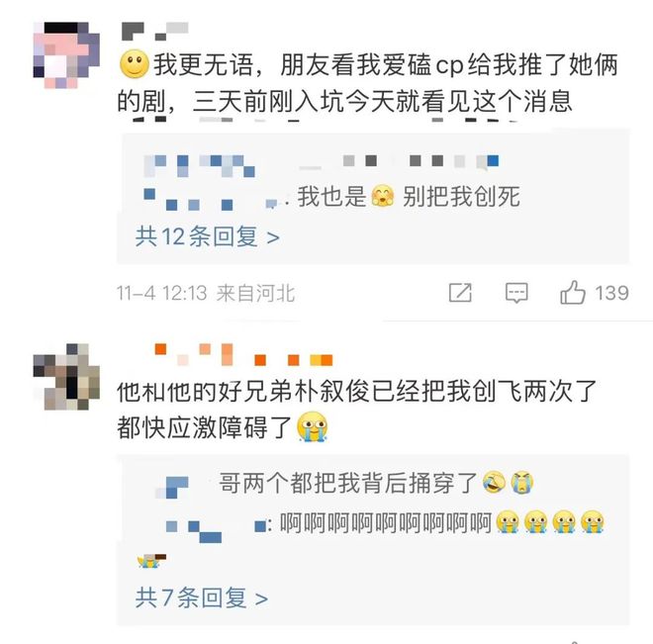Tap the shocked emoji after 我也是

pos(383,197)
